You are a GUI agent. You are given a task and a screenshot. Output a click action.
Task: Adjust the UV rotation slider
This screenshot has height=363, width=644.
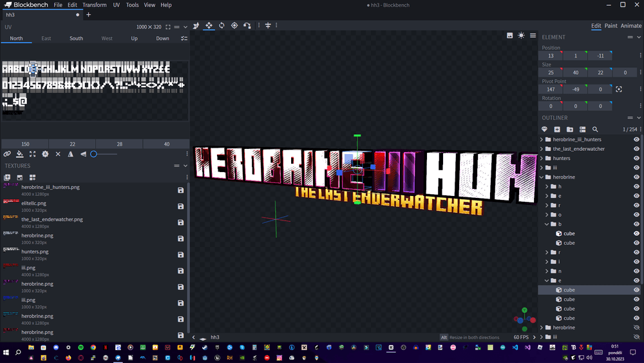104,154
